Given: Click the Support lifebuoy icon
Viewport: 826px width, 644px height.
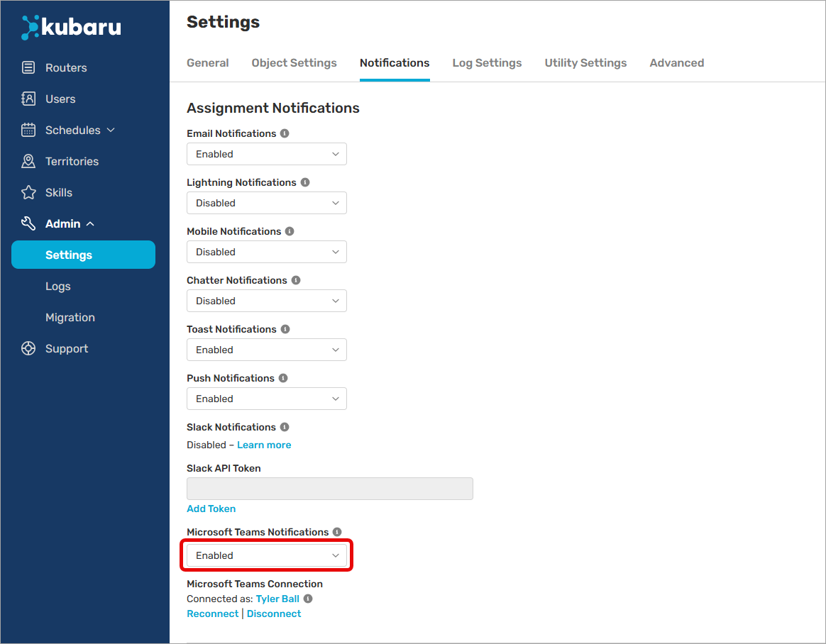Looking at the screenshot, I should [x=28, y=349].
